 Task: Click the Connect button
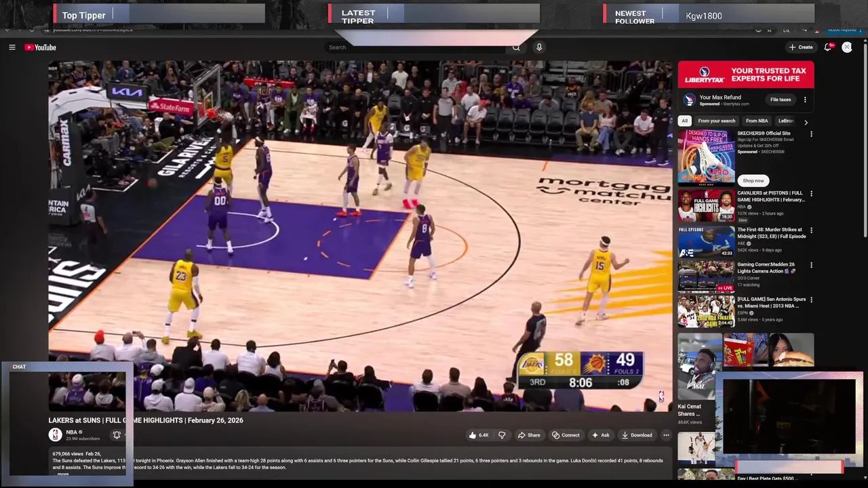click(566, 435)
